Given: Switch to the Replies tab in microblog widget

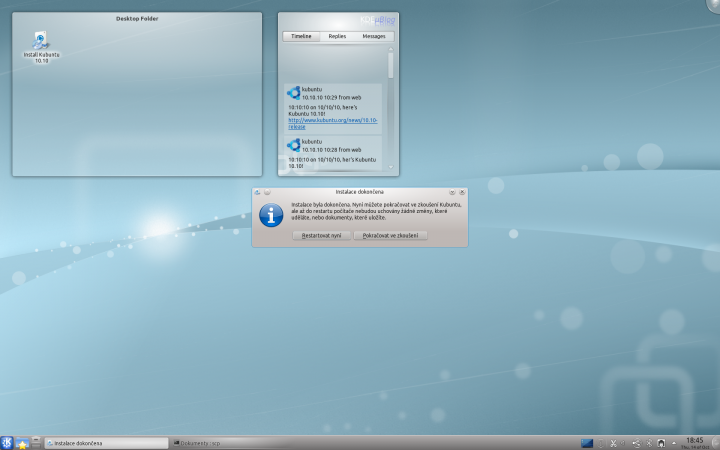Looking at the screenshot, I should [x=337, y=36].
